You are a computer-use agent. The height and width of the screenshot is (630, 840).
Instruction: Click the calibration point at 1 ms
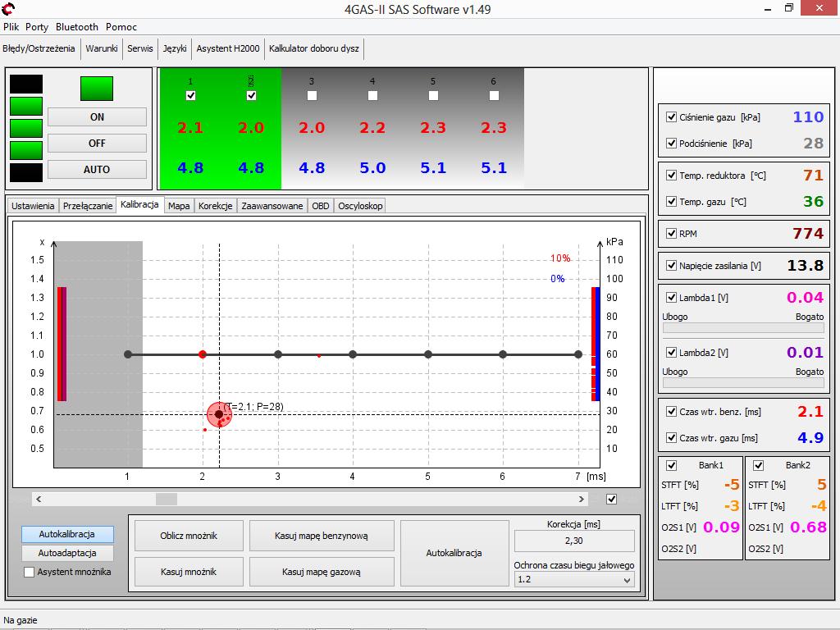[x=127, y=354]
